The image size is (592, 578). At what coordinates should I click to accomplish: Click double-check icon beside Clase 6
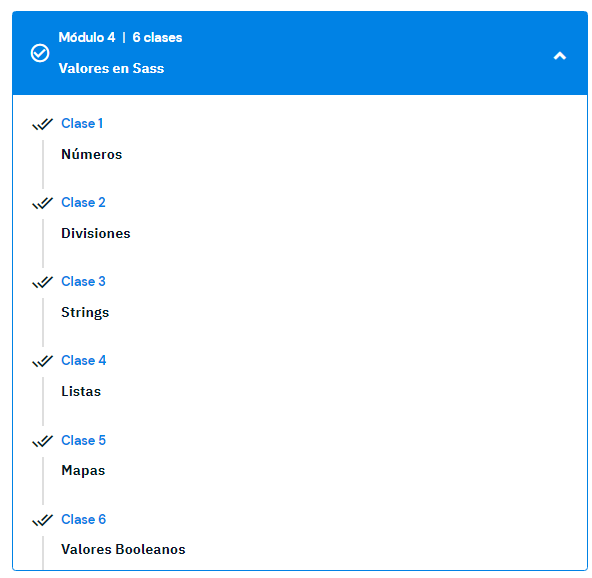click(42, 520)
